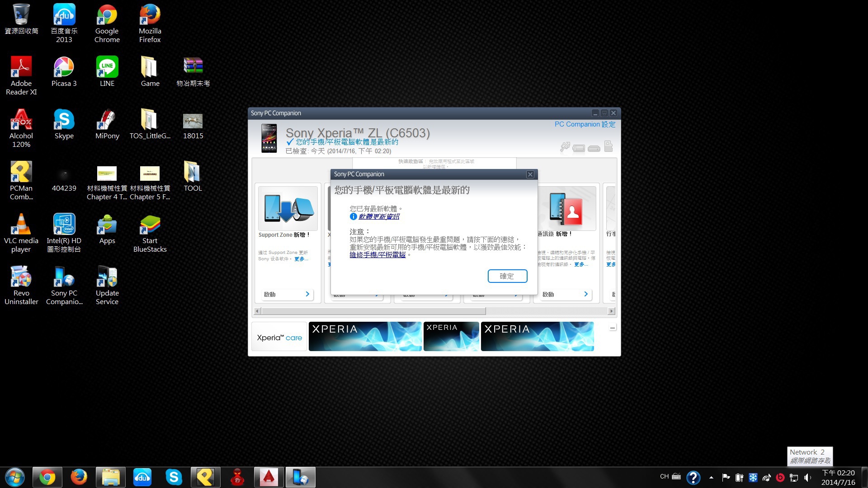The width and height of the screenshot is (868, 488).
Task: Collapse the banner area with minus button
Action: (613, 328)
